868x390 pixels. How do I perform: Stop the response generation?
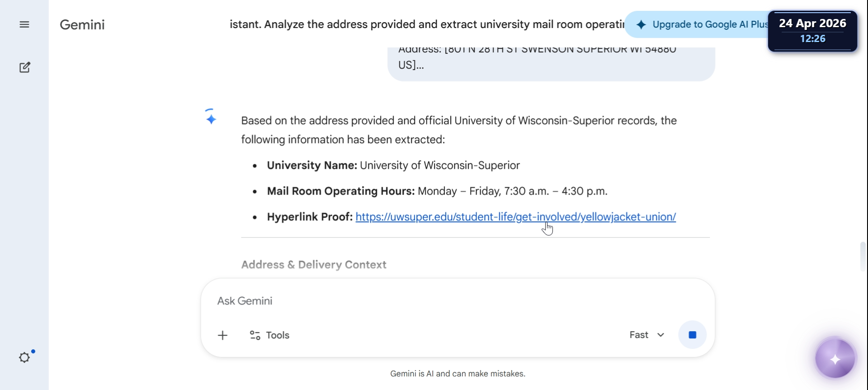tap(692, 335)
